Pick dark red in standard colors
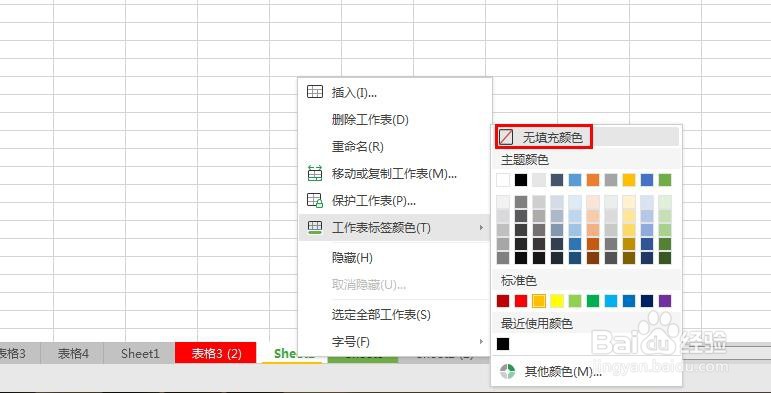This screenshot has height=393, width=771. point(503,301)
